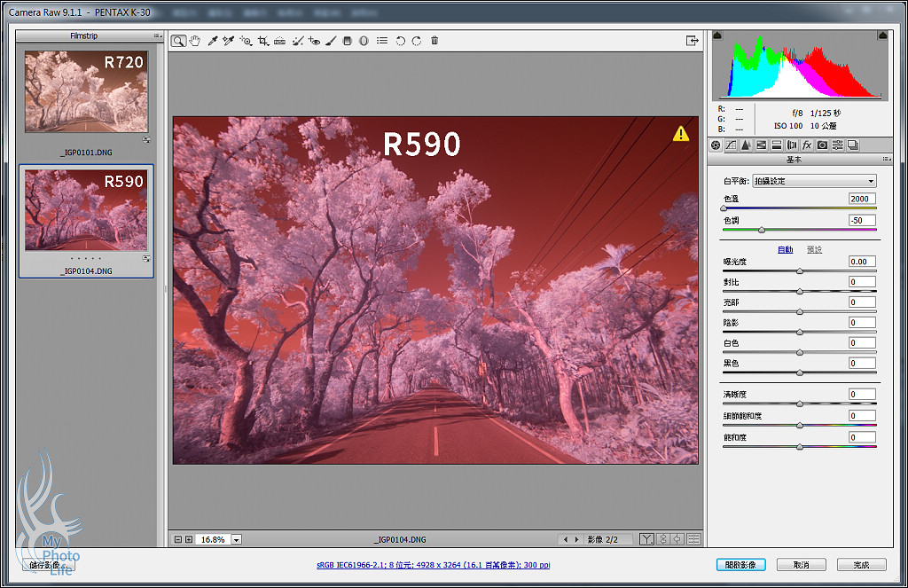This screenshot has height=588, width=908.
Task: Select the Adjustment Brush tool
Action: pyautogui.click(x=330, y=41)
